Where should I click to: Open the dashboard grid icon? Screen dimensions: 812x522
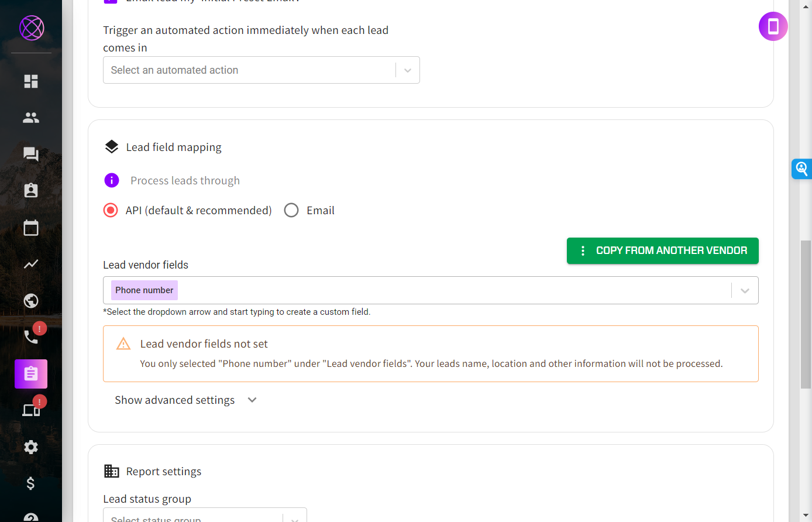tap(31, 81)
